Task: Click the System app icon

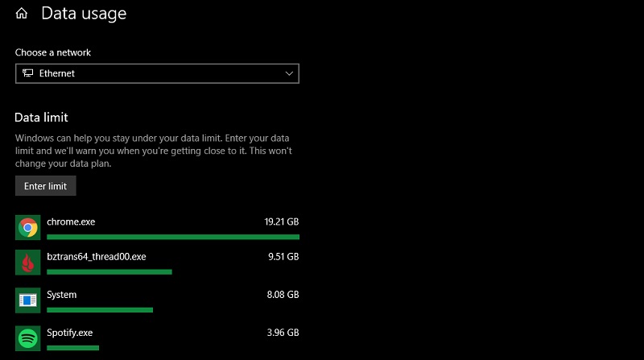Action: (x=28, y=300)
